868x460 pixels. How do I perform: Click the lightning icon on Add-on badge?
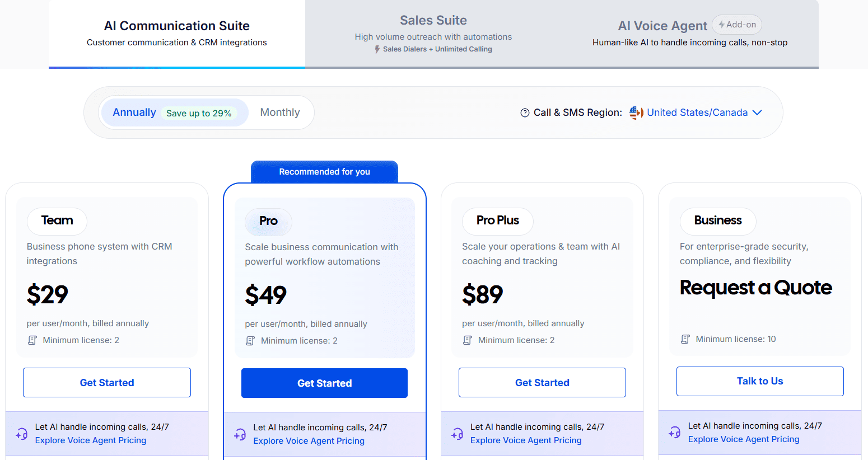[x=722, y=25]
